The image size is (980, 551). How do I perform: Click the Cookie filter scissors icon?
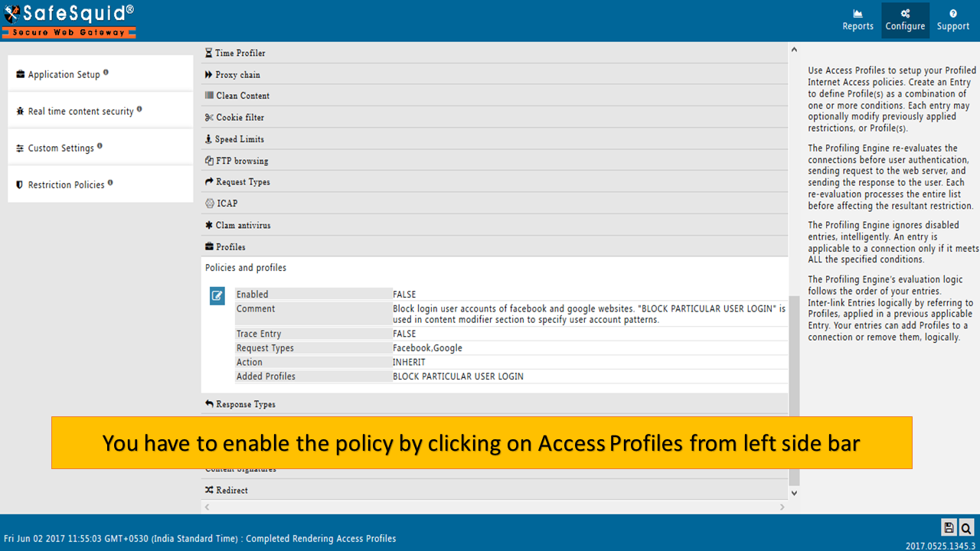pos(209,118)
